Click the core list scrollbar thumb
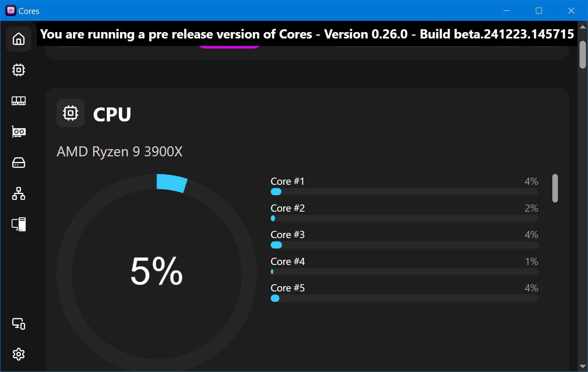 click(555, 188)
